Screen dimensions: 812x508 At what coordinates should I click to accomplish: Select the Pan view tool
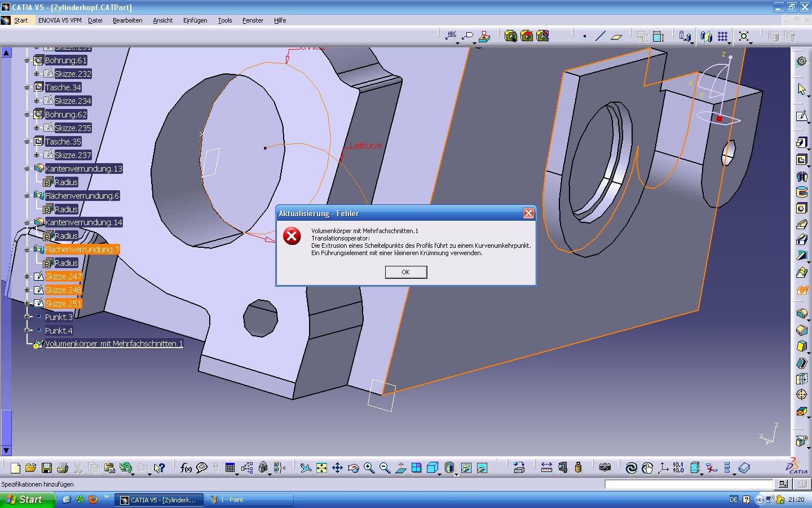pyautogui.click(x=337, y=468)
